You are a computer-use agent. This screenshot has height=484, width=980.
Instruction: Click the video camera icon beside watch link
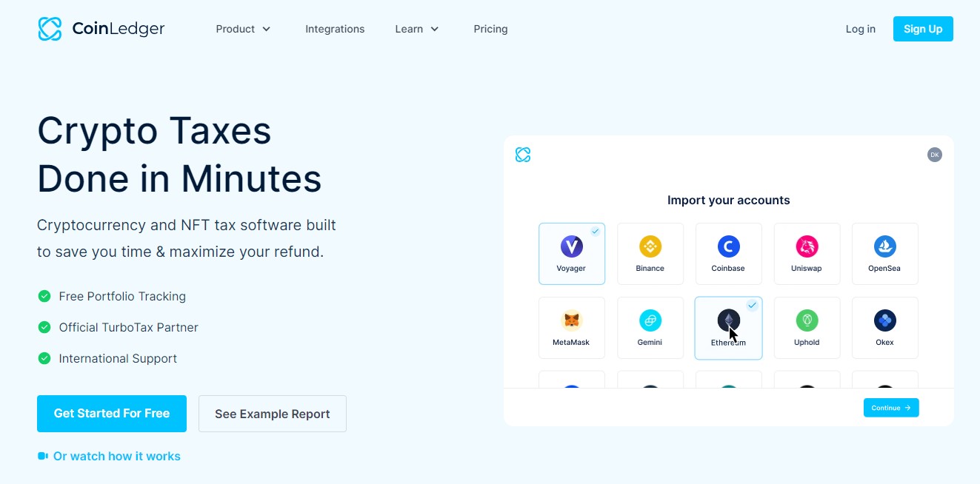click(x=43, y=456)
